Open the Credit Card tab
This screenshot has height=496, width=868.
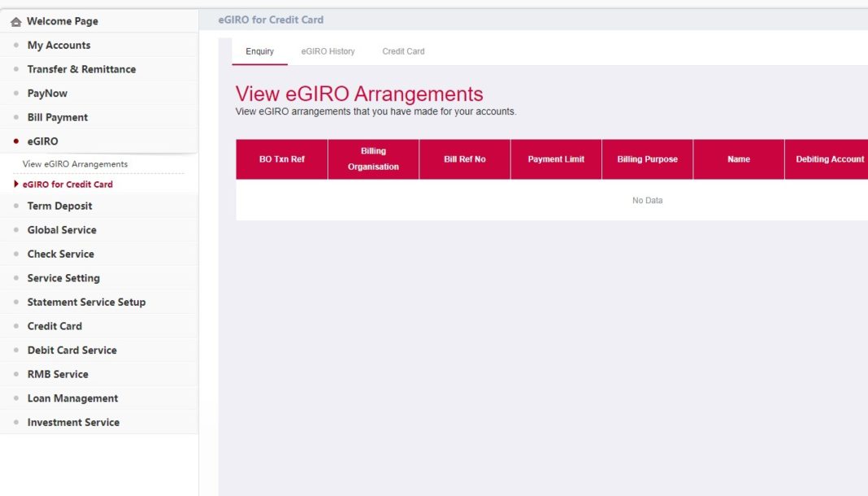coord(402,50)
